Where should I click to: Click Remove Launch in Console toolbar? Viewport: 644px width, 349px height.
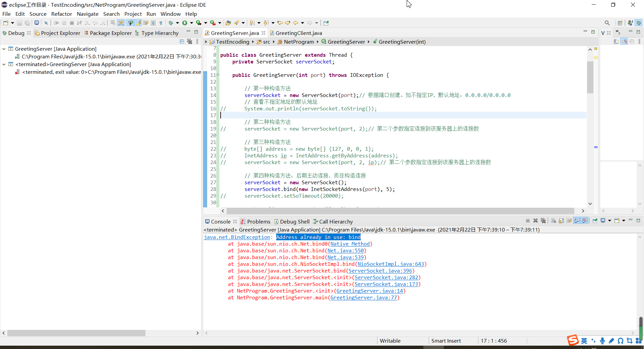535,220
